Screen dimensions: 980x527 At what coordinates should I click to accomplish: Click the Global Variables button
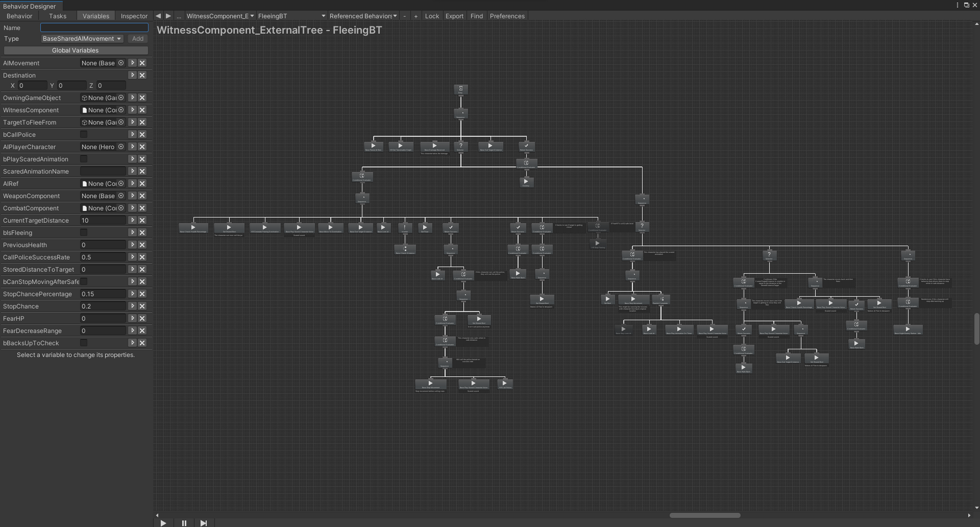pos(76,51)
